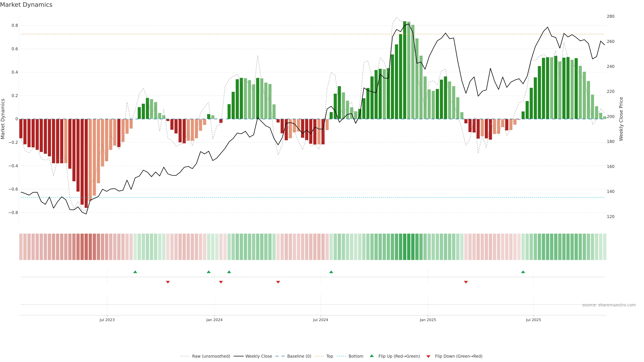Toggle the Bottom legend entry

click(356, 356)
